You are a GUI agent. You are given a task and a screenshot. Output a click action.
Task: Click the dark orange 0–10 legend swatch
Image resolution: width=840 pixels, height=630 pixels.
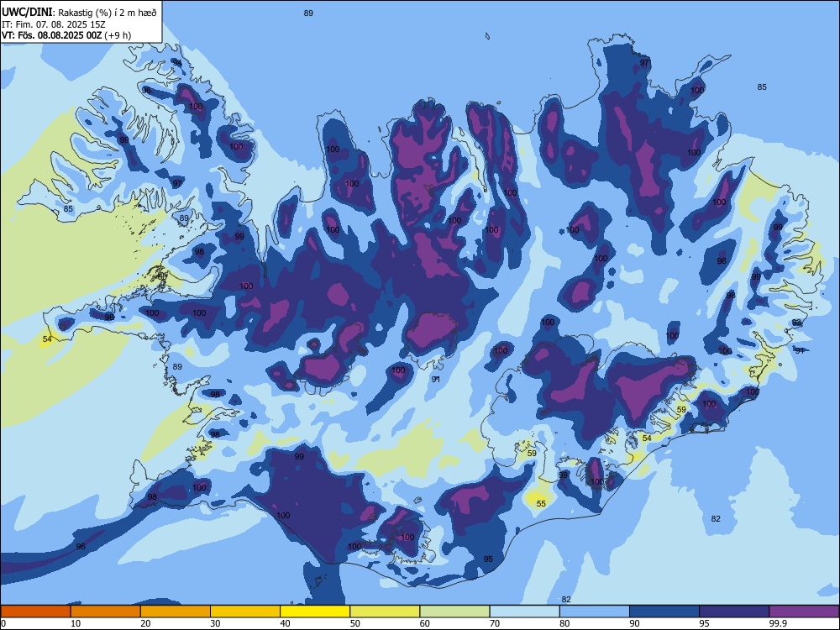(35, 612)
